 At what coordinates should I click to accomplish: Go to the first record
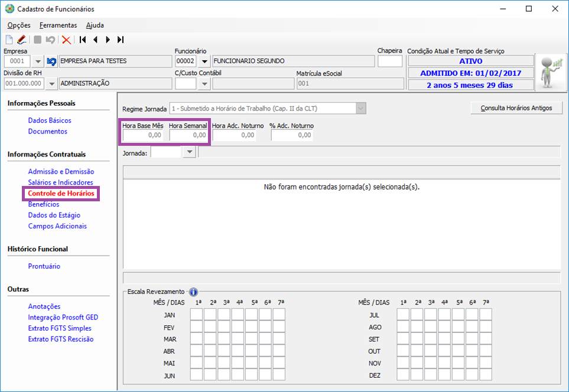coord(83,40)
